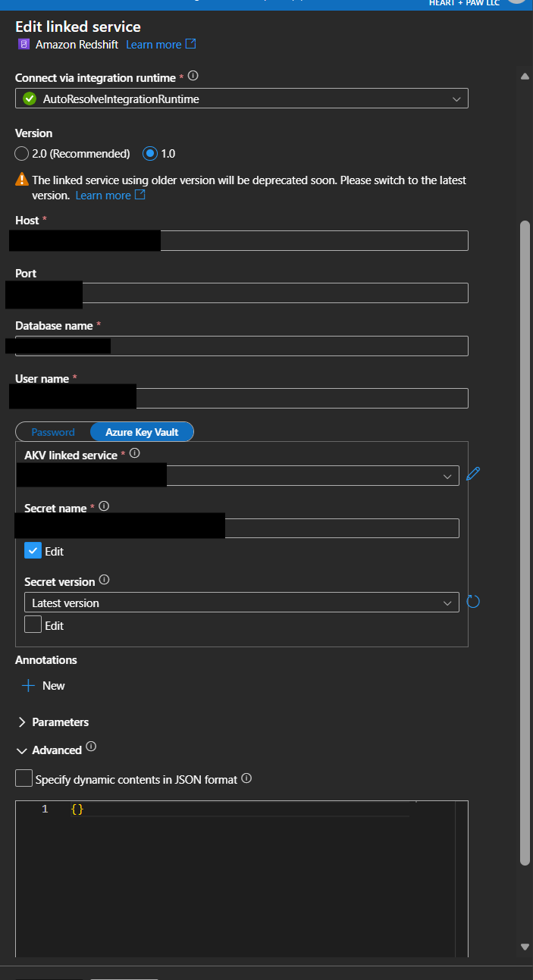Uncheck the Edit checkbox under Secret name

(x=33, y=551)
